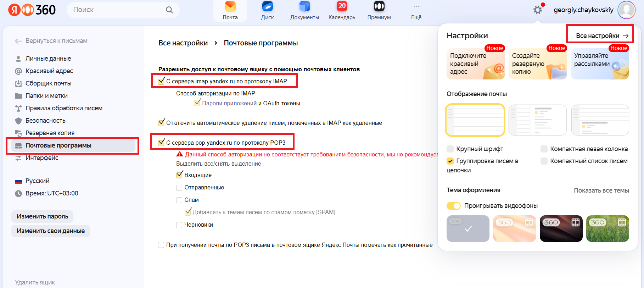Open Папки и метки settings section
This screenshot has width=644, height=288.
[46, 96]
